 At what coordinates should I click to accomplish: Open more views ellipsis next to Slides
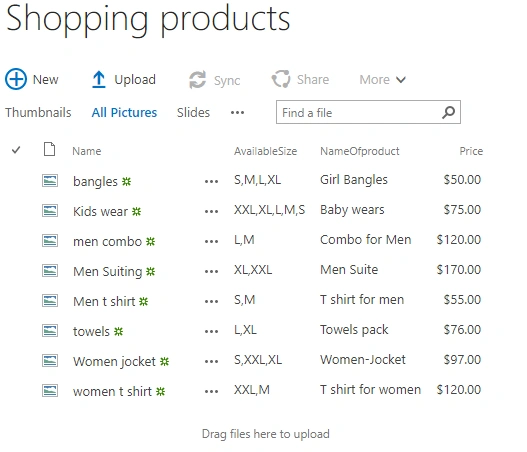coord(237,113)
